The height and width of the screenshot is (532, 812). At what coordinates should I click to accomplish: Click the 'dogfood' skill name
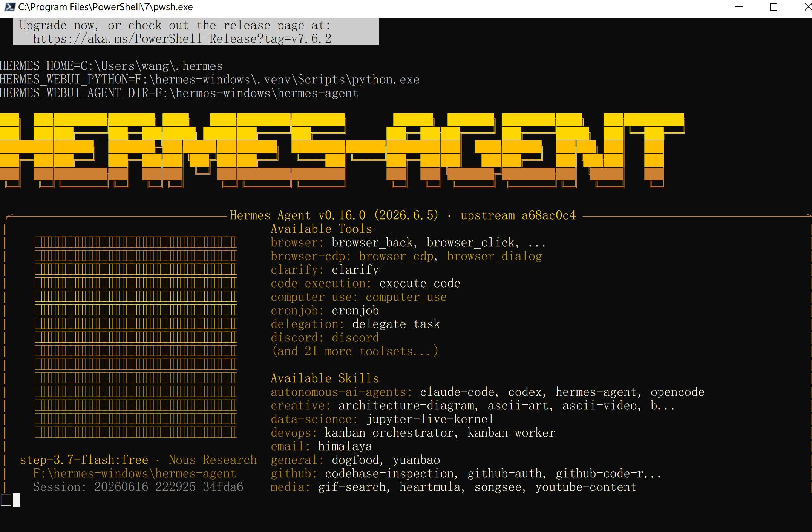355,460
